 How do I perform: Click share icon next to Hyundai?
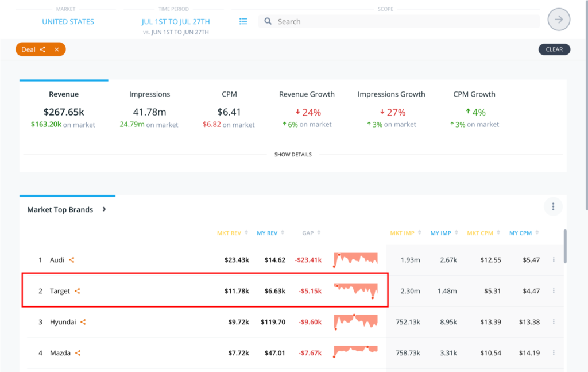(83, 322)
